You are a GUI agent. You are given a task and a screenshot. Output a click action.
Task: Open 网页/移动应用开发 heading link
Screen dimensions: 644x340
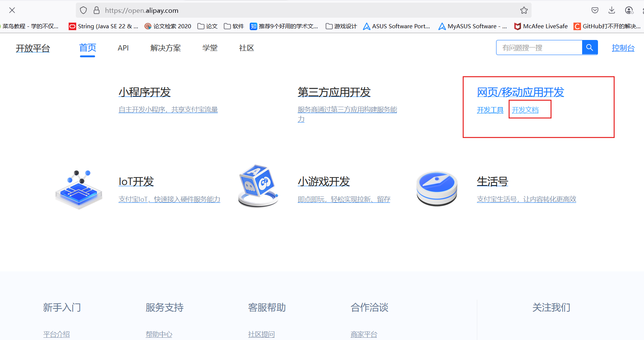[520, 92]
